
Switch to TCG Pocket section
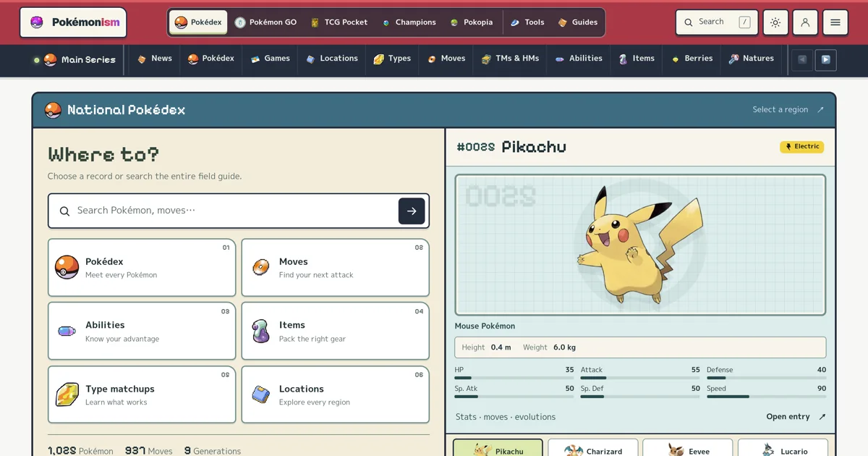pyautogui.click(x=339, y=22)
